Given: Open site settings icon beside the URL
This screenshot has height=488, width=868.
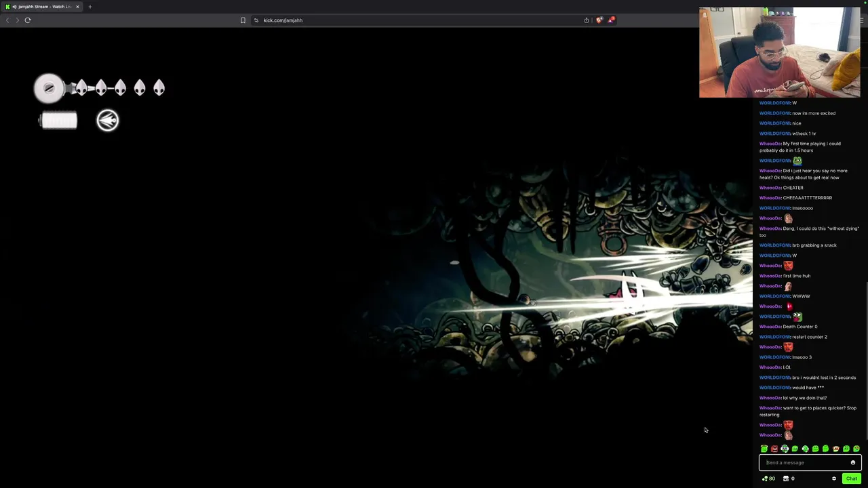Looking at the screenshot, I should tap(256, 20).
